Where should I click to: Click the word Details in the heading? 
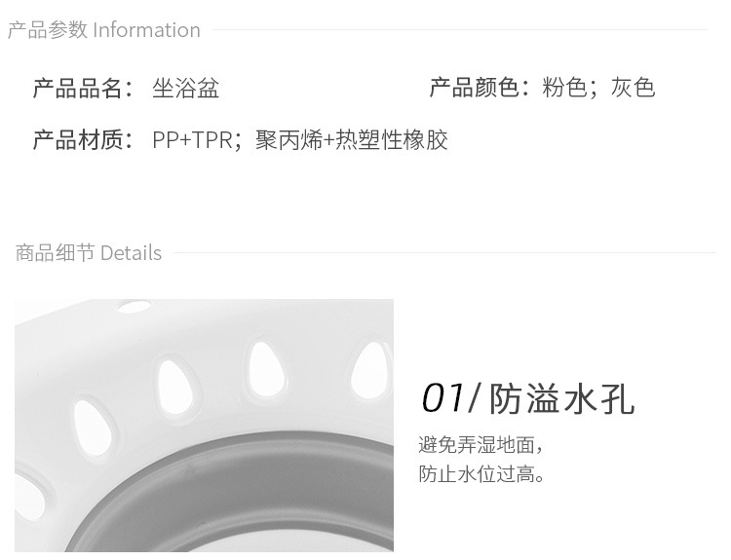(131, 253)
